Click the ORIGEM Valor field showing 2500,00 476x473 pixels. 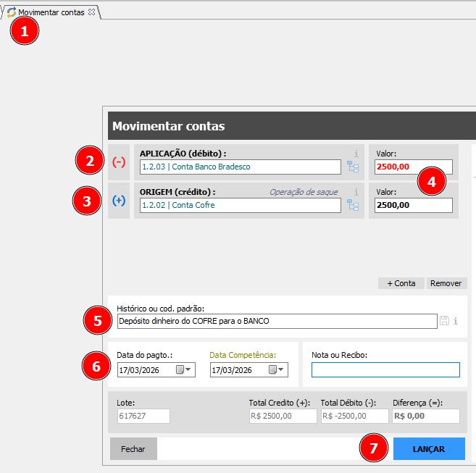[x=413, y=206]
